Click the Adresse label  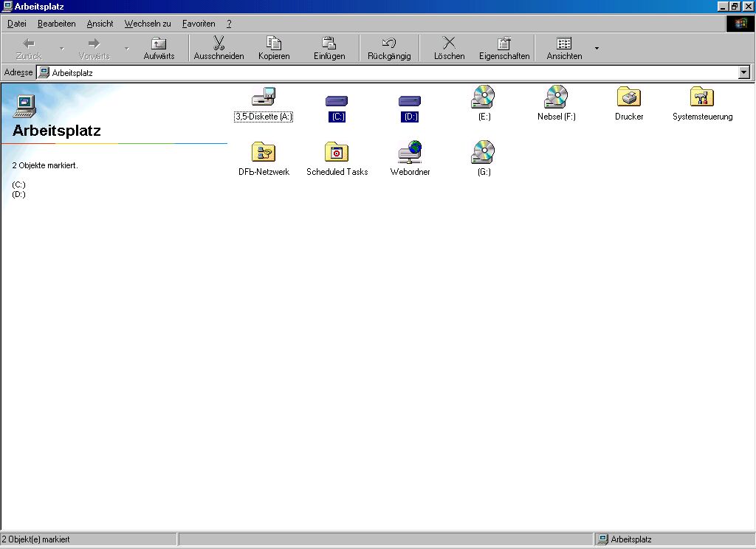(x=18, y=72)
